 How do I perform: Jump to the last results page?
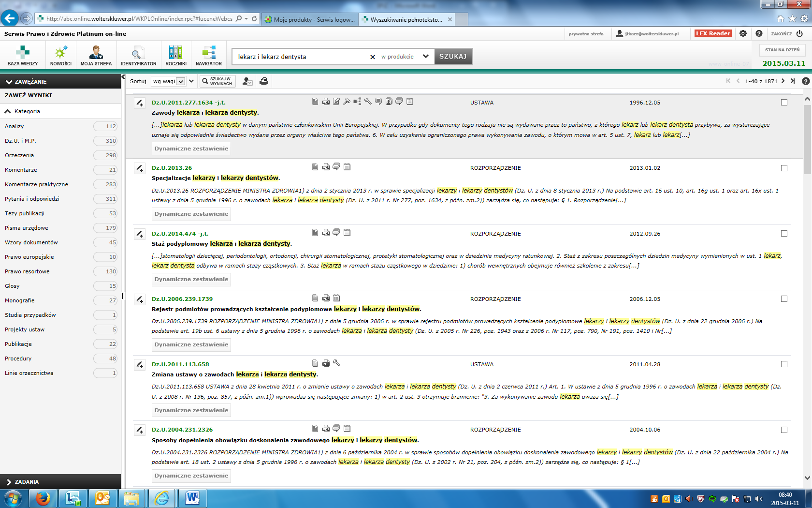[793, 81]
